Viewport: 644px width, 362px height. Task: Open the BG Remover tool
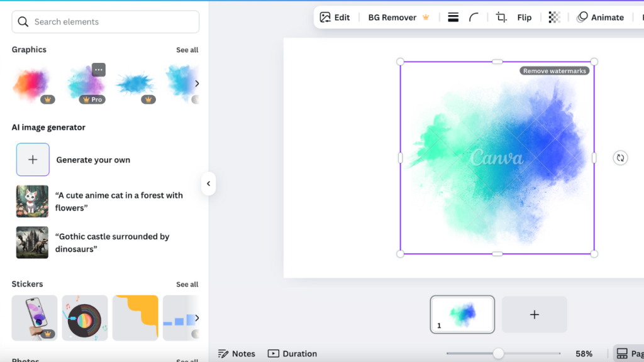(398, 17)
